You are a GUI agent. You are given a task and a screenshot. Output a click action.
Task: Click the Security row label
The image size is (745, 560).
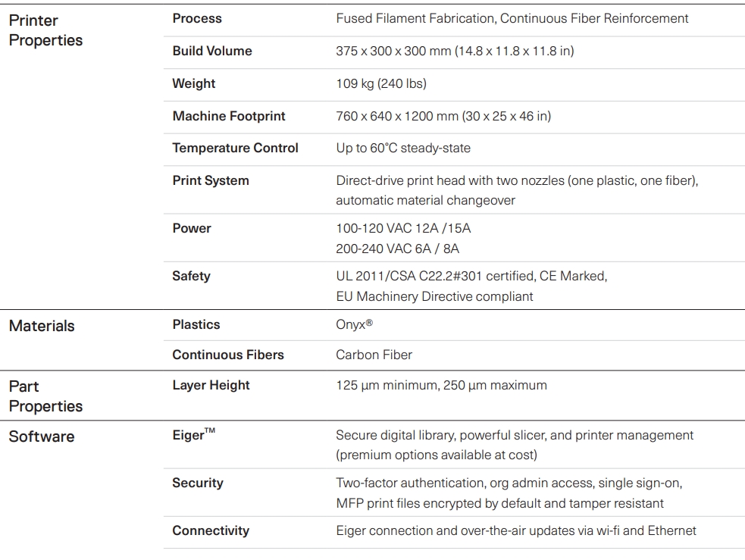pyautogui.click(x=198, y=483)
